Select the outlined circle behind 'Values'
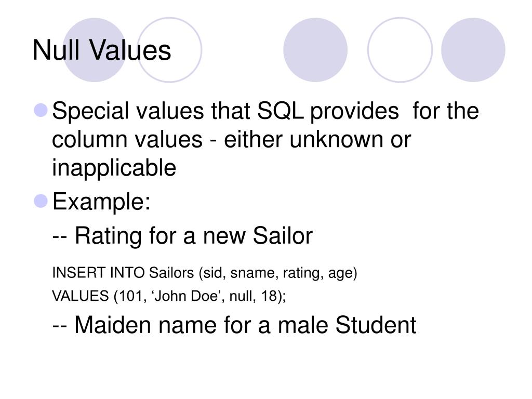 click(170, 50)
